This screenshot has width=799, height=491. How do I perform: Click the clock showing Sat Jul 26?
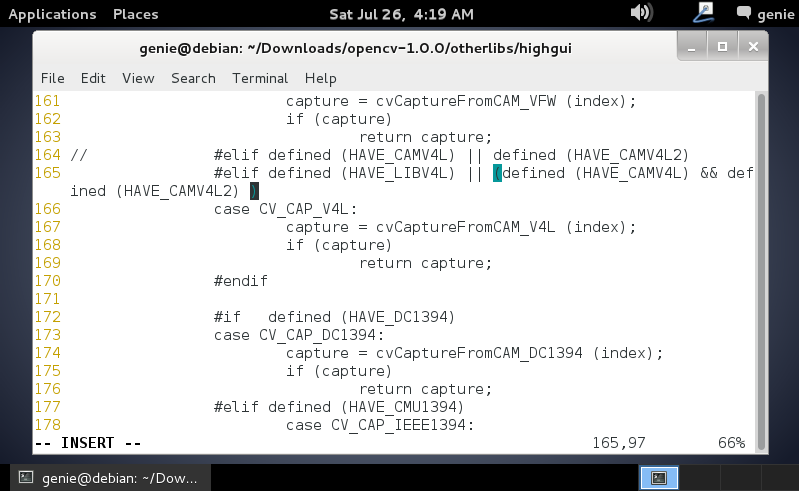click(402, 14)
